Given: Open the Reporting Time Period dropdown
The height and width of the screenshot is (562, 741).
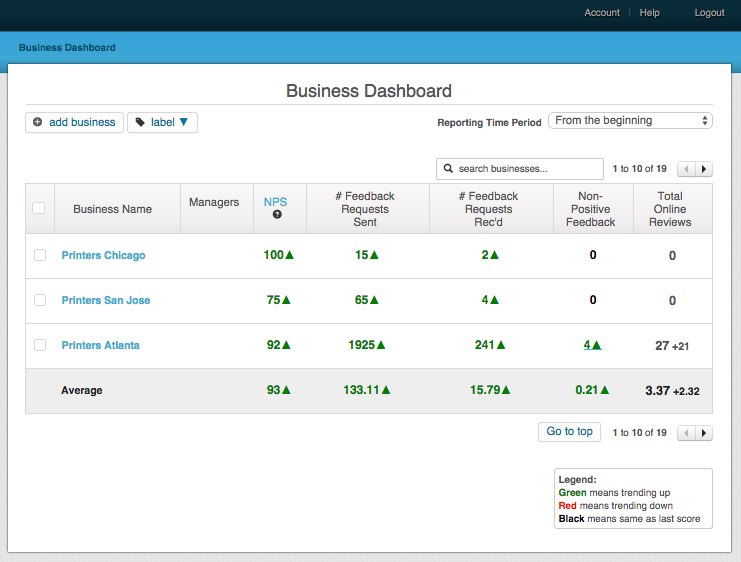Looking at the screenshot, I should [x=630, y=121].
